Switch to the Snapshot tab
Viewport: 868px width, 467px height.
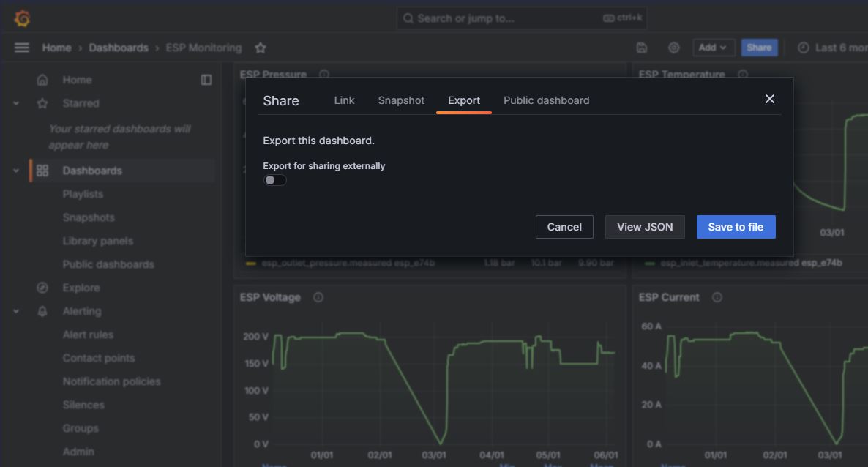point(401,100)
